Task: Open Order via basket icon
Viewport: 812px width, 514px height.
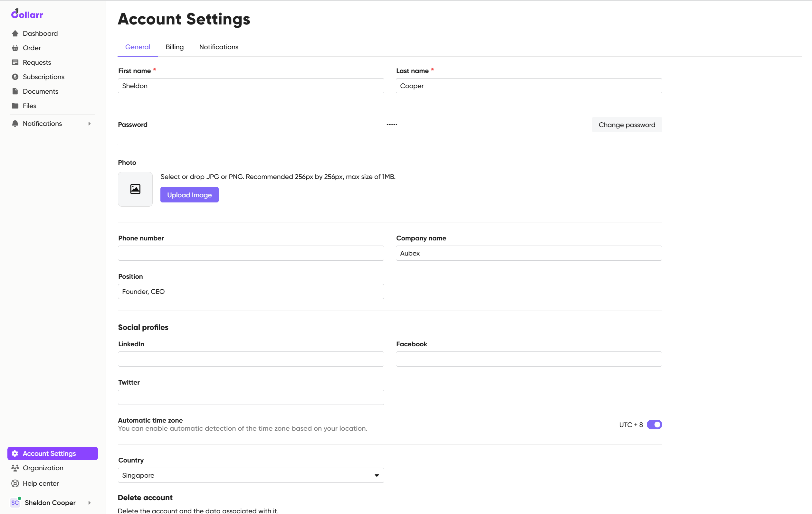Action: point(15,48)
